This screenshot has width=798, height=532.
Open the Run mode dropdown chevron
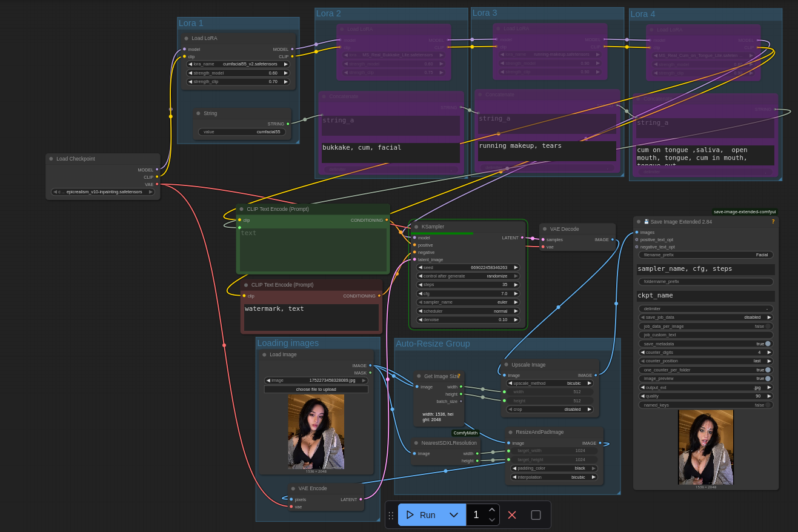point(453,514)
